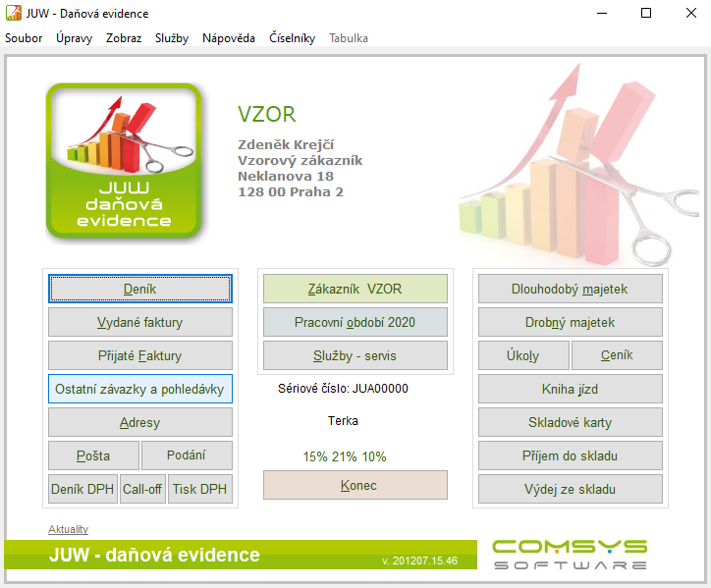The image size is (711, 588).
Task: Click the JUW daňová evidence logo
Action: click(124, 160)
